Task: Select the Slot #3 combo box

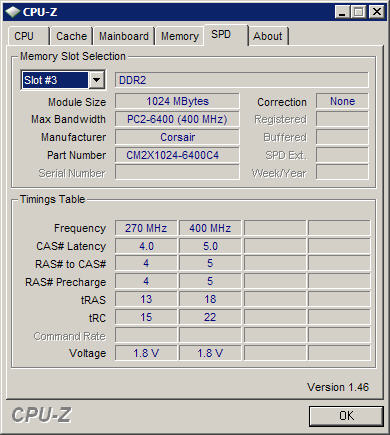Action: click(63, 80)
